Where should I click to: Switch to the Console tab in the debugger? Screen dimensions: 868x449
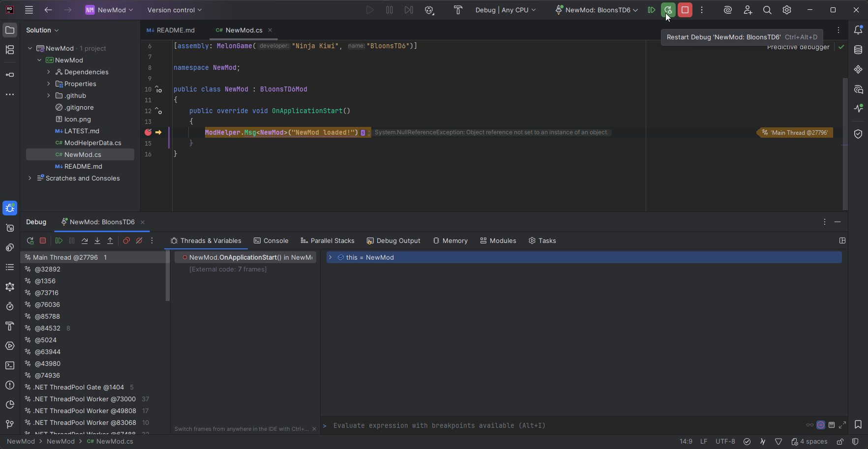tap(271, 240)
